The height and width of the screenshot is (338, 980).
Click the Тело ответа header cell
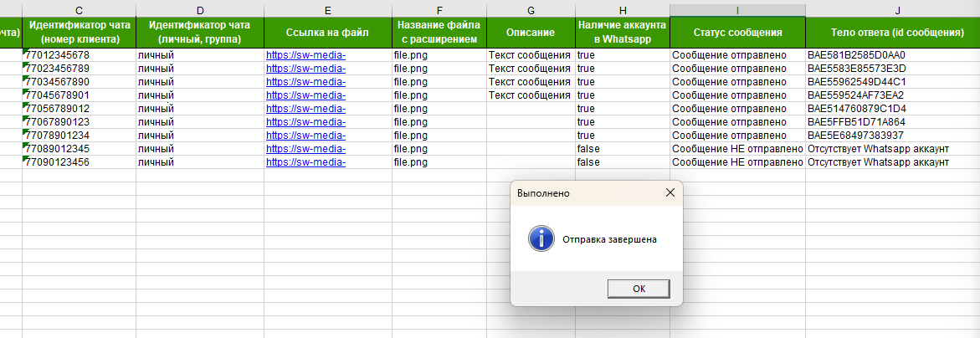pyautogui.click(x=892, y=33)
